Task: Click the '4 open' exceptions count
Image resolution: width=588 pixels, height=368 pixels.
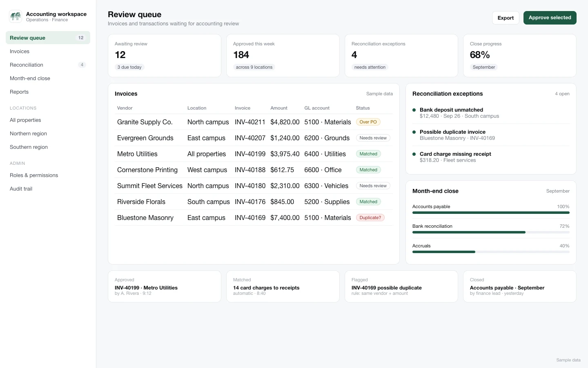Action: point(562,94)
